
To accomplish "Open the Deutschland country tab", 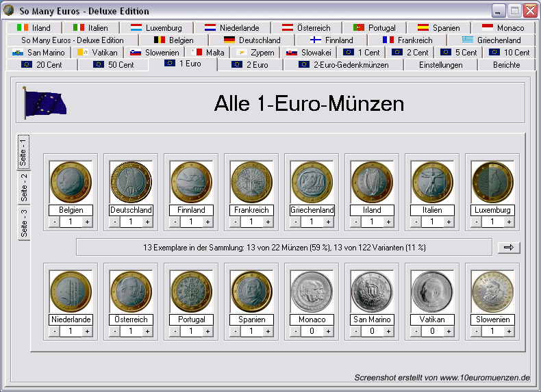I will click(x=252, y=40).
